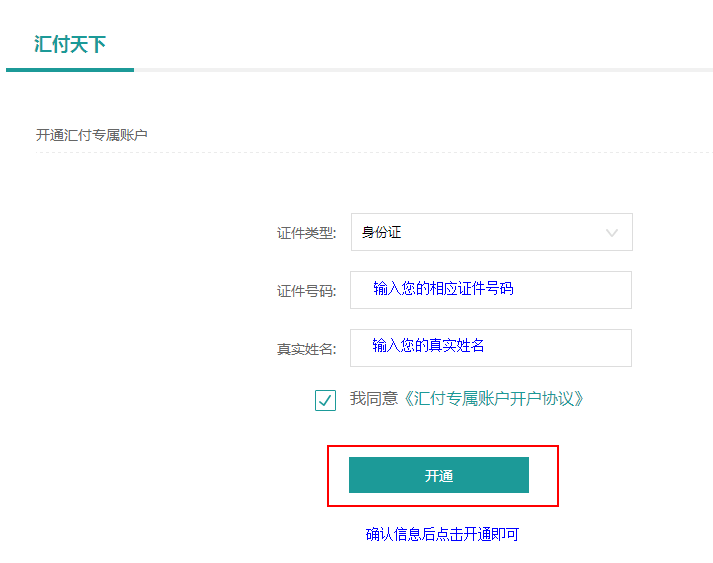The image size is (713, 563).
Task: Uncheck the 我同意 agreement checkbox
Action: (325, 400)
